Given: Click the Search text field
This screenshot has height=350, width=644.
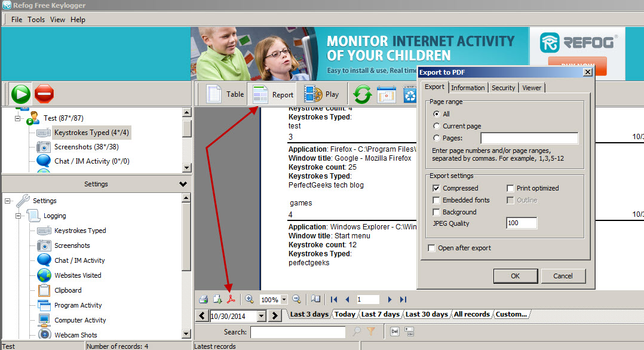Looking at the screenshot, I should tap(298, 332).
